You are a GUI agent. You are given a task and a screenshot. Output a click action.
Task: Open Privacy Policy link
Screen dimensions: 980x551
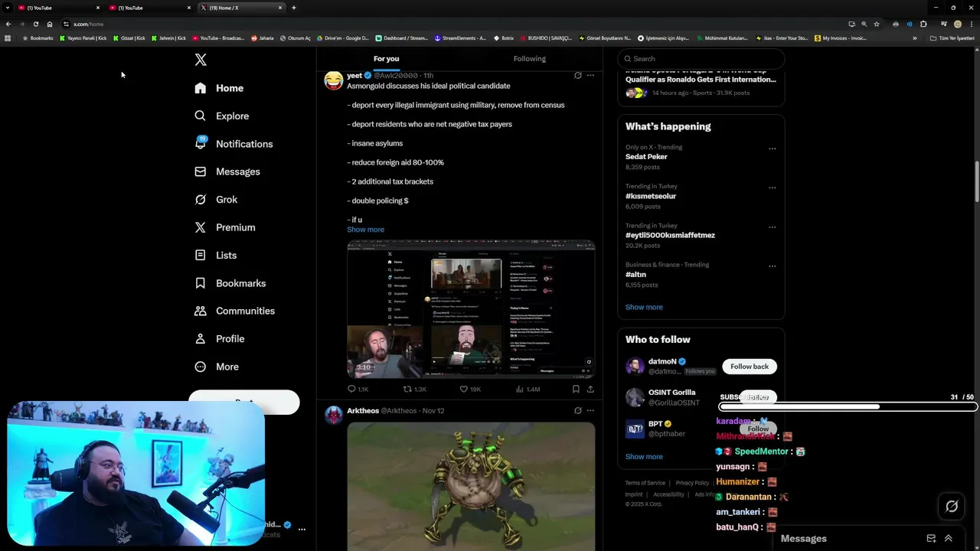[x=692, y=483]
